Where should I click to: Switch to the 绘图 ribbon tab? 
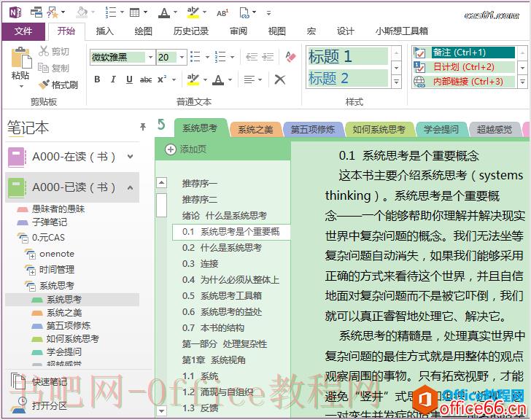[143, 31]
